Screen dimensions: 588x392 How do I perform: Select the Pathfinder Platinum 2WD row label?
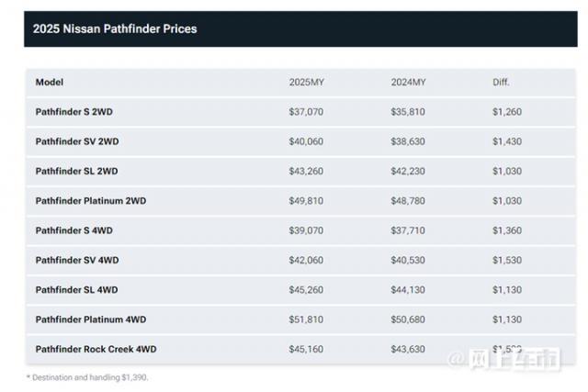91,200
